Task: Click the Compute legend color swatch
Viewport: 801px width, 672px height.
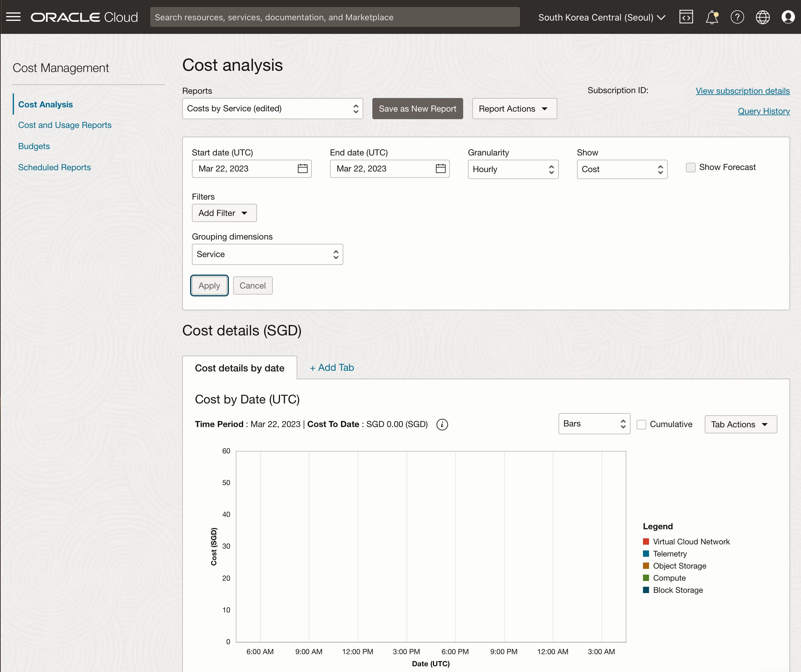Action: point(646,578)
